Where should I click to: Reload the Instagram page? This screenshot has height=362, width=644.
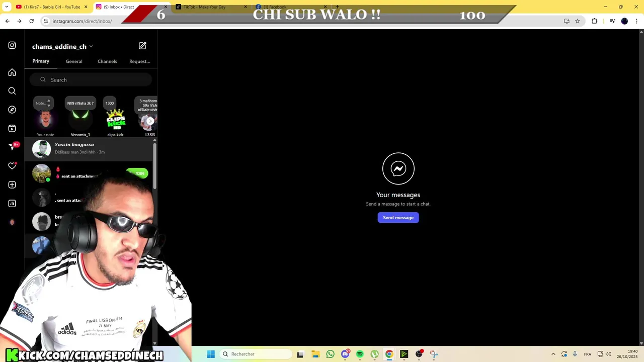[x=31, y=21]
